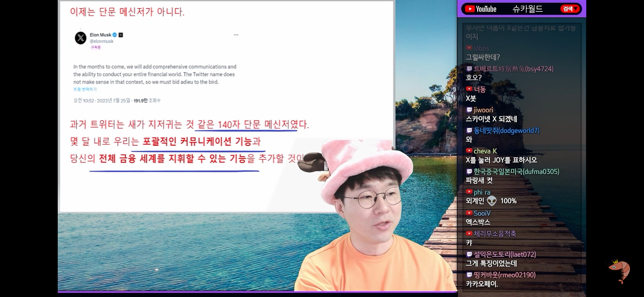The height and width of the screenshot is (297, 644).
Task: Click the bold text 포괄적인 커뮤니케이션 기능
Action: click(x=197, y=141)
